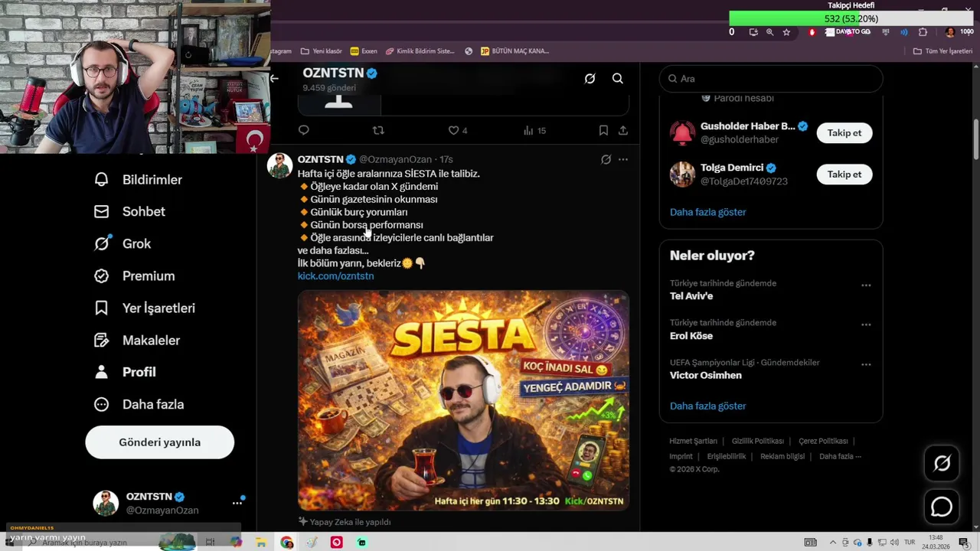Click install app icon in address bar
Image resolution: width=980 pixels, height=551 pixels.
tap(753, 32)
